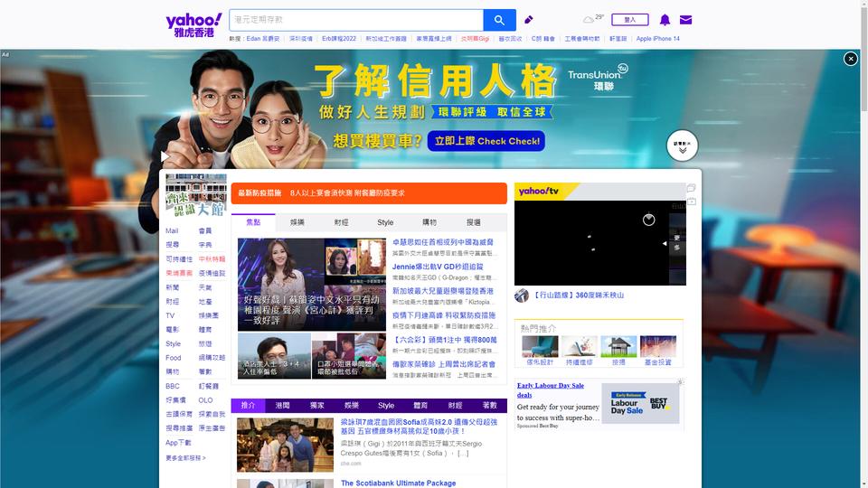
Task: Open 'The Scotiabank Ultimate Package' link
Action: coord(398,483)
